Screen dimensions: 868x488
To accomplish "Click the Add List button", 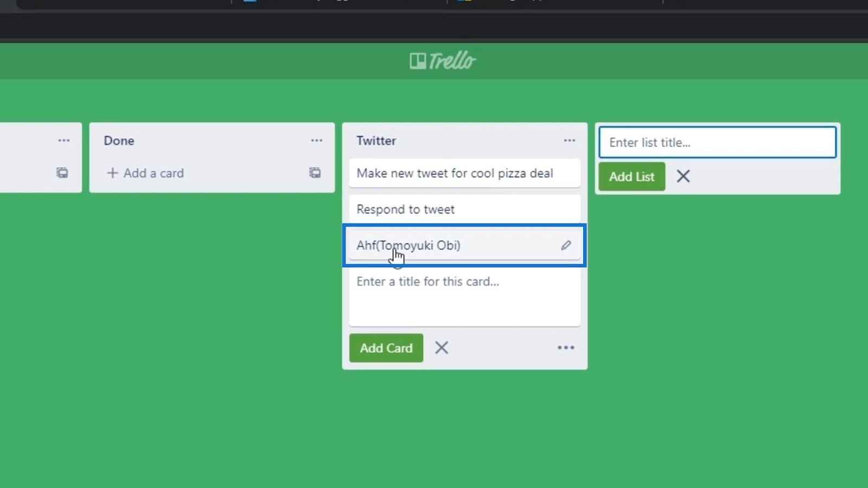I will (x=632, y=176).
